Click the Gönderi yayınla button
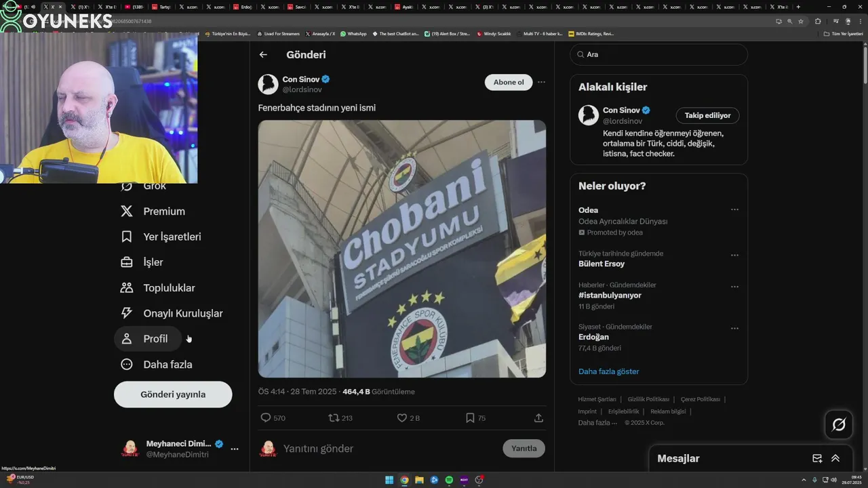 point(173,394)
